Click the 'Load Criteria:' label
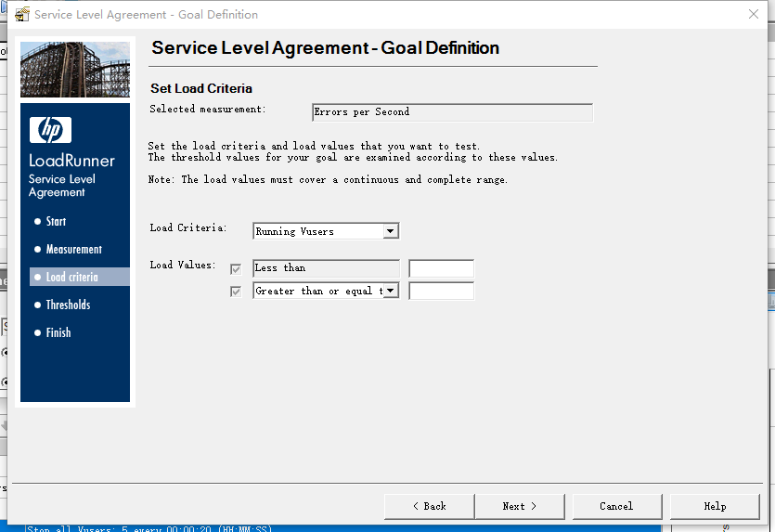775x532 pixels. pyautogui.click(x=187, y=227)
